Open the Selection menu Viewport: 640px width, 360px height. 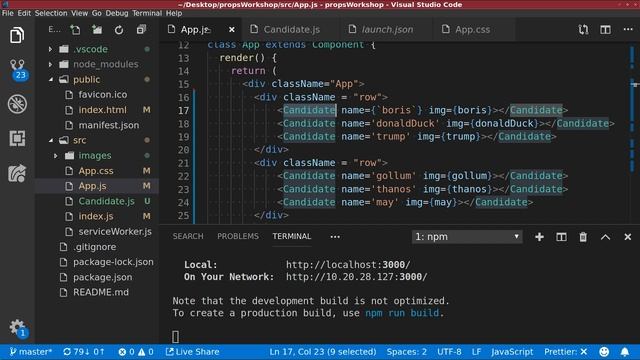[51, 13]
